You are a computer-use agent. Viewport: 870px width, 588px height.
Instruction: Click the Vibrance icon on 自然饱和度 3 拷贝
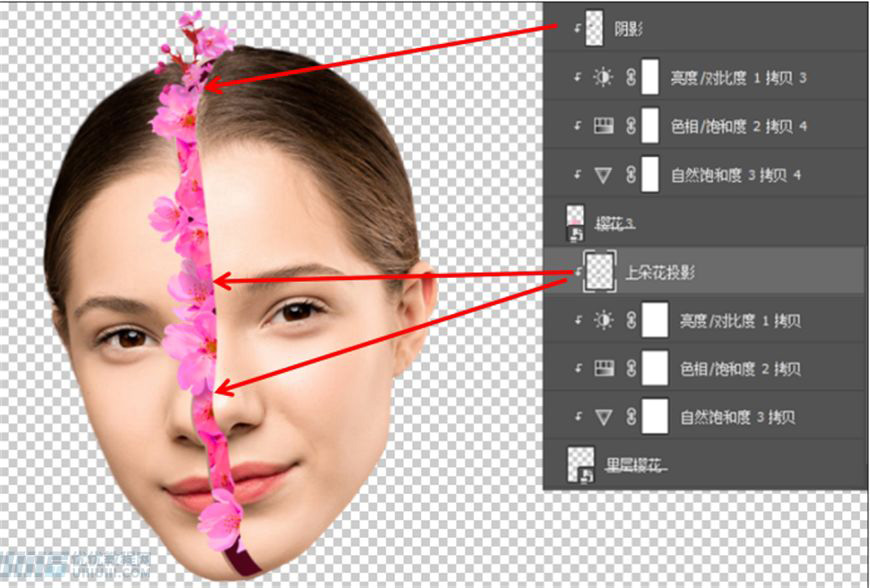pyautogui.click(x=603, y=416)
